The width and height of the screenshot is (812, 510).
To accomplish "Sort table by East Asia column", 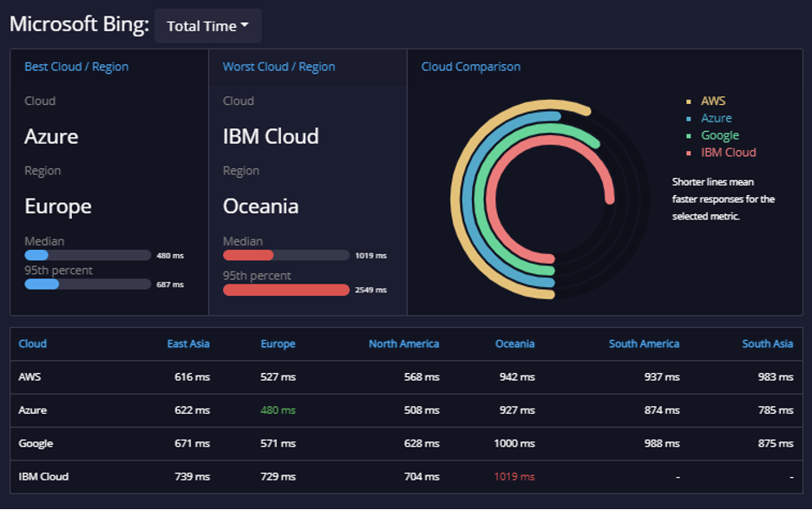I will (x=188, y=343).
